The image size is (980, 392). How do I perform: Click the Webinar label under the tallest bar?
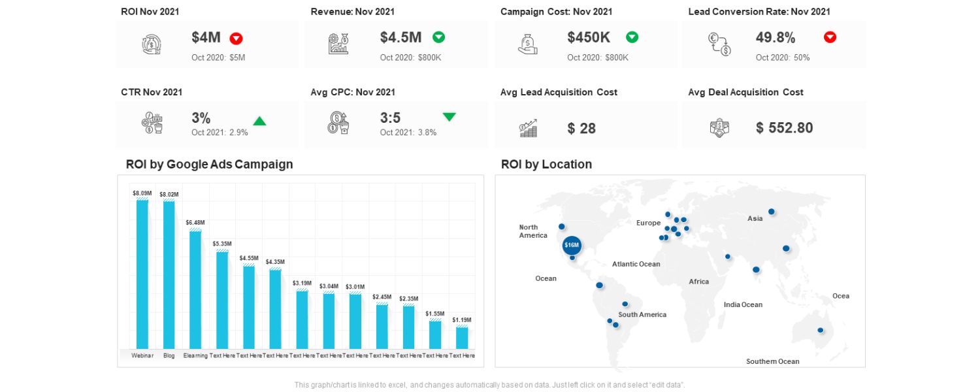tap(142, 356)
